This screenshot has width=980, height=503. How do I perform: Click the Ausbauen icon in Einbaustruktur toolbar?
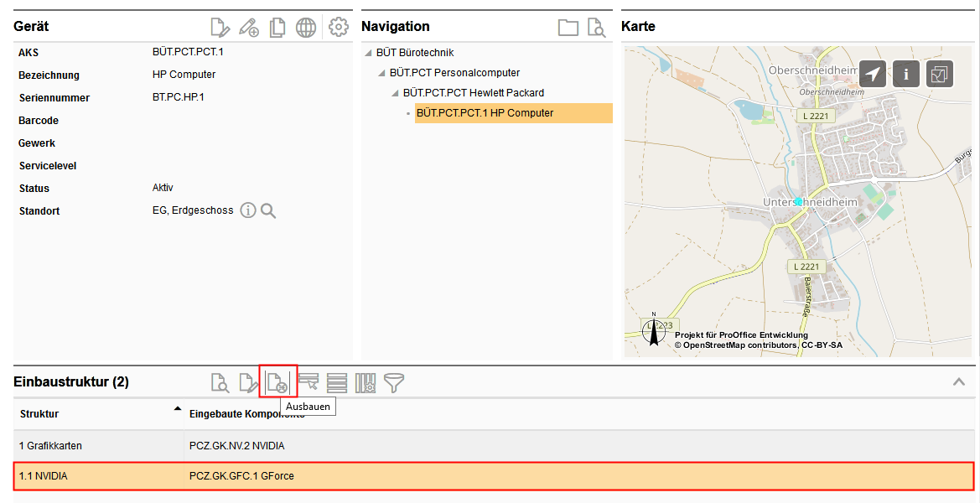[277, 383]
